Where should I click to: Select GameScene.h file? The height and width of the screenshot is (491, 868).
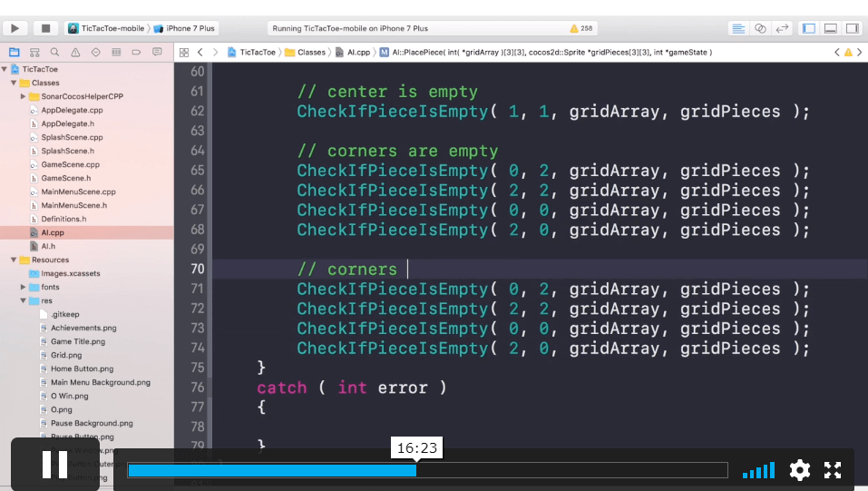pyautogui.click(x=66, y=178)
